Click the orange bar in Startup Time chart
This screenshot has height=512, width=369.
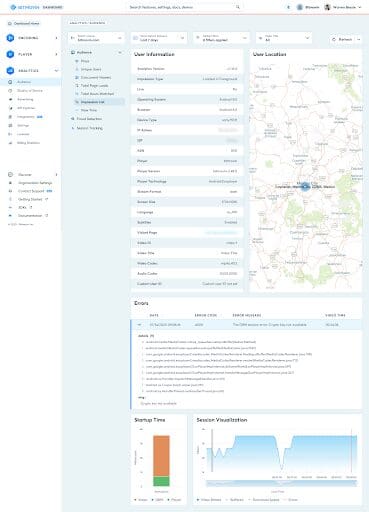click(x=161, y=456)
